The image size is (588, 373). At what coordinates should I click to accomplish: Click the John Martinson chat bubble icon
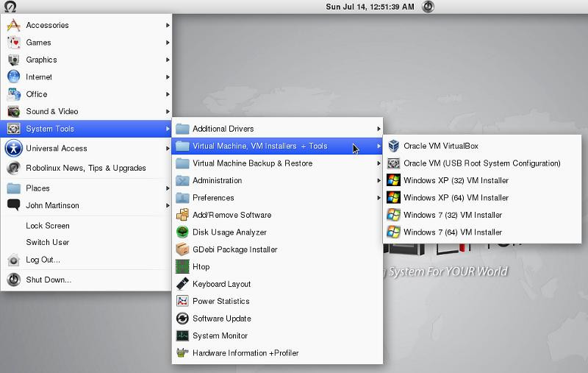tap(13, 205)
